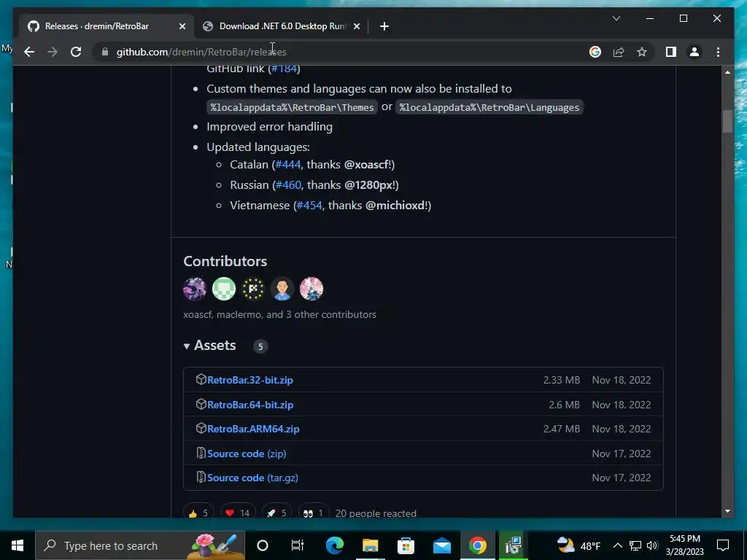Close the Releases dremin/RetroBar tab

182,26
